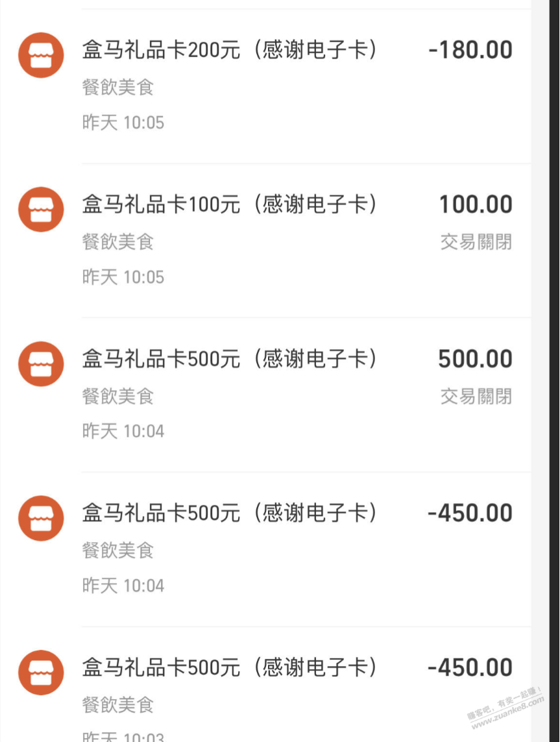Click the 昨天 10:05 timestamp of the 200元 card
Viewport: 560px width, 742px height.
[123, 123]
